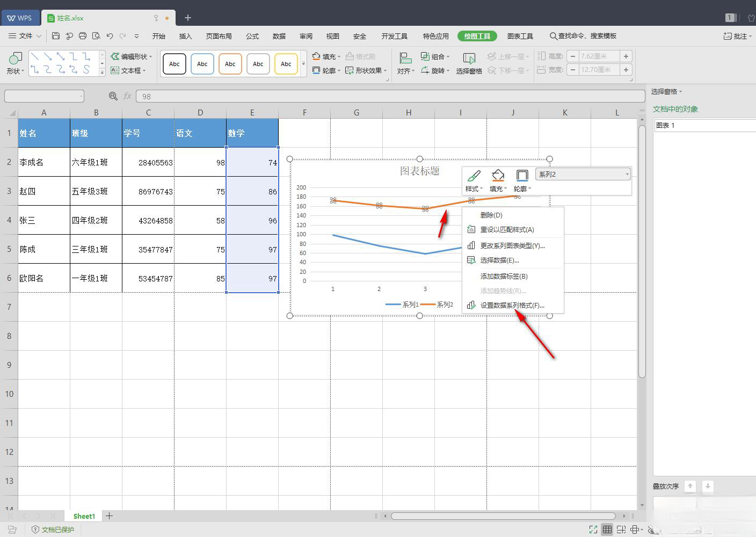Choose 设置数据系列格式(F) in context menu
Viewport: 756px width, 537px height.
pyautogui.click(x=513, y=305)
